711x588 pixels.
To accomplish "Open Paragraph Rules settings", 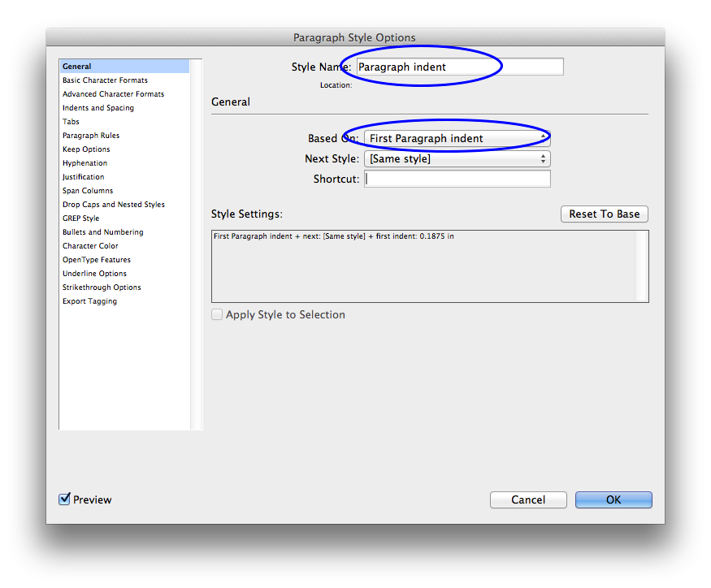I will tap(91, 136).
